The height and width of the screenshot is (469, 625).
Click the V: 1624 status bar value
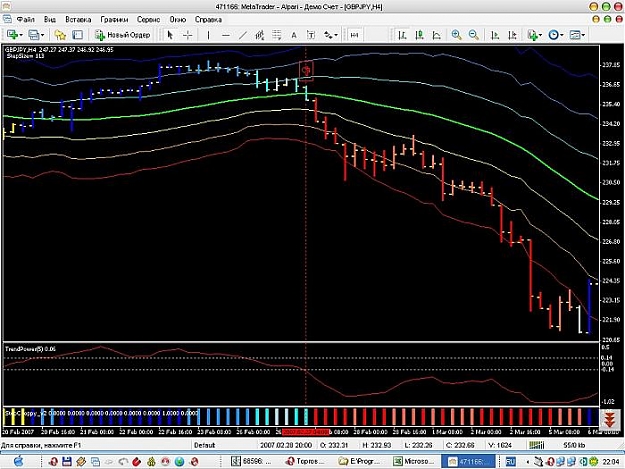(500, 445)
